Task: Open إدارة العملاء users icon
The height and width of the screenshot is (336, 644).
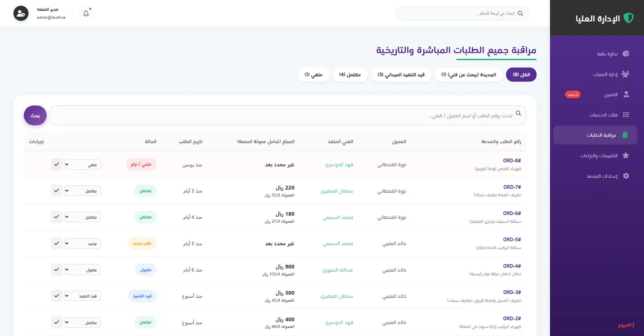Action: [x=626, y=74]
